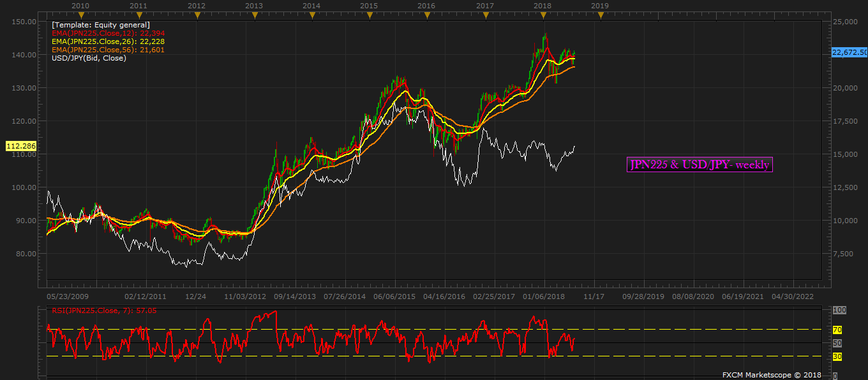868x380 pixels.
Task: Click the RSI 70 level label
Action: pos(837,330)
